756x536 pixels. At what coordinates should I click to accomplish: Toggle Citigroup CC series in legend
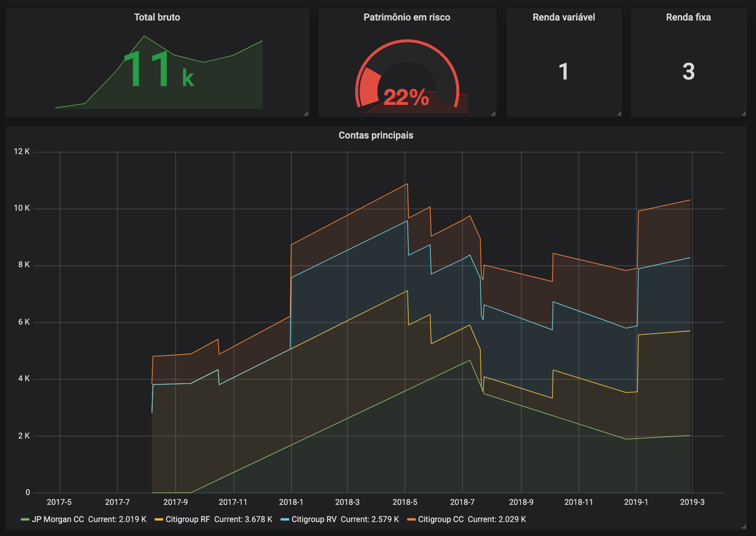coord(441,519)
